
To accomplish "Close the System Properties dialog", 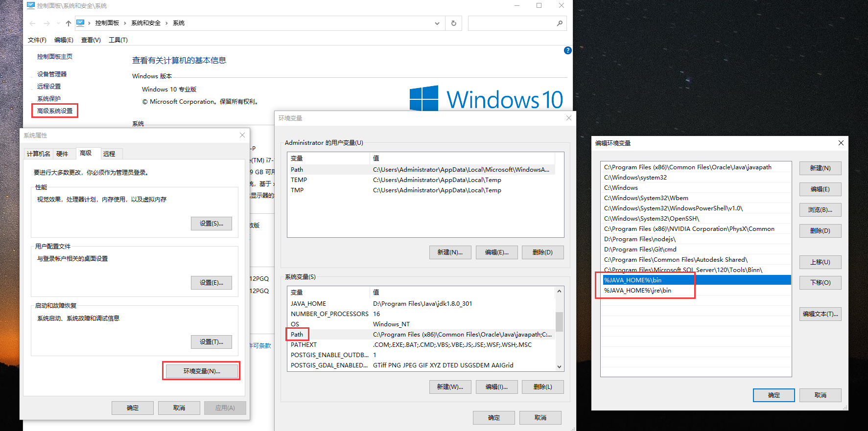I will point(242,135).
